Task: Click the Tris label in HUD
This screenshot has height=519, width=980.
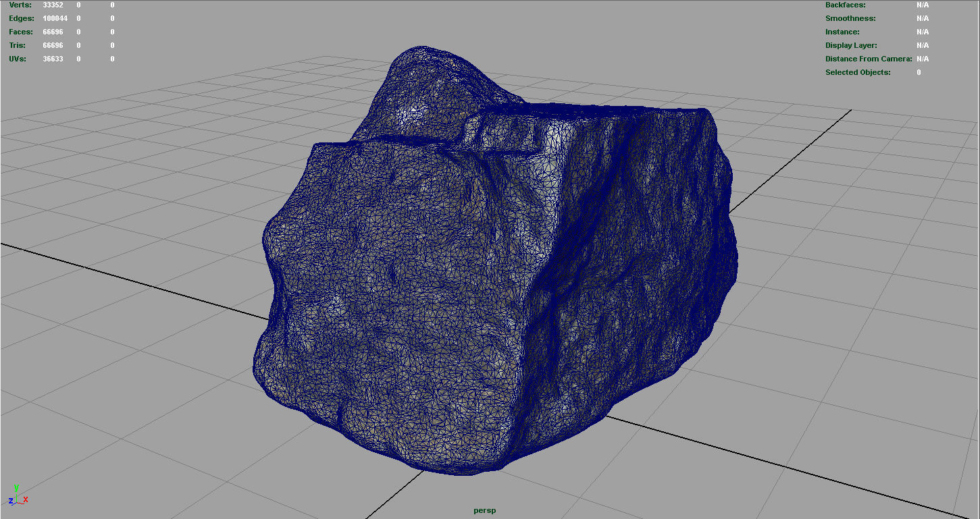Action: pyautogui.click(x=18, y=45)
